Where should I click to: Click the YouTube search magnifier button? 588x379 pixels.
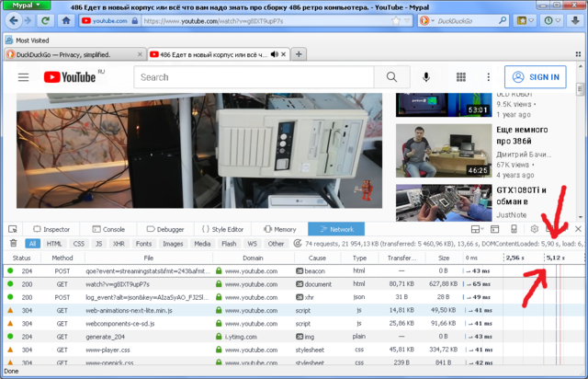coord(391,77)
